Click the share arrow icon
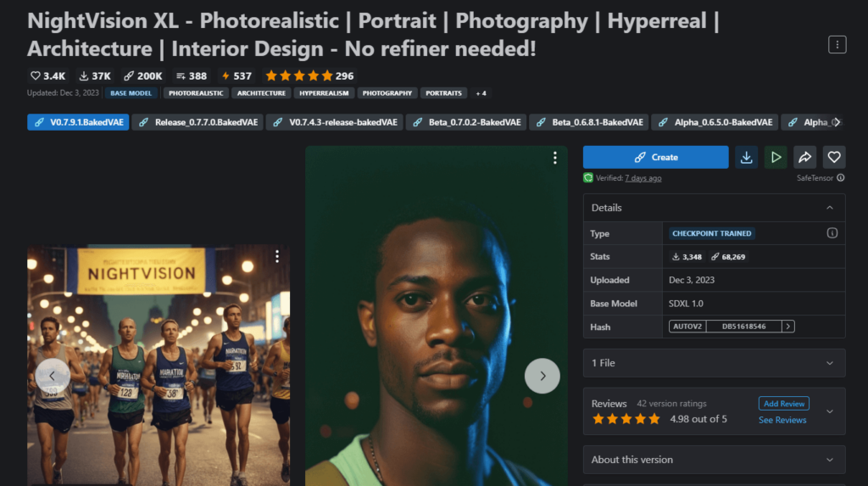This screenshot has height=486, width=868. tap(804, 157)
